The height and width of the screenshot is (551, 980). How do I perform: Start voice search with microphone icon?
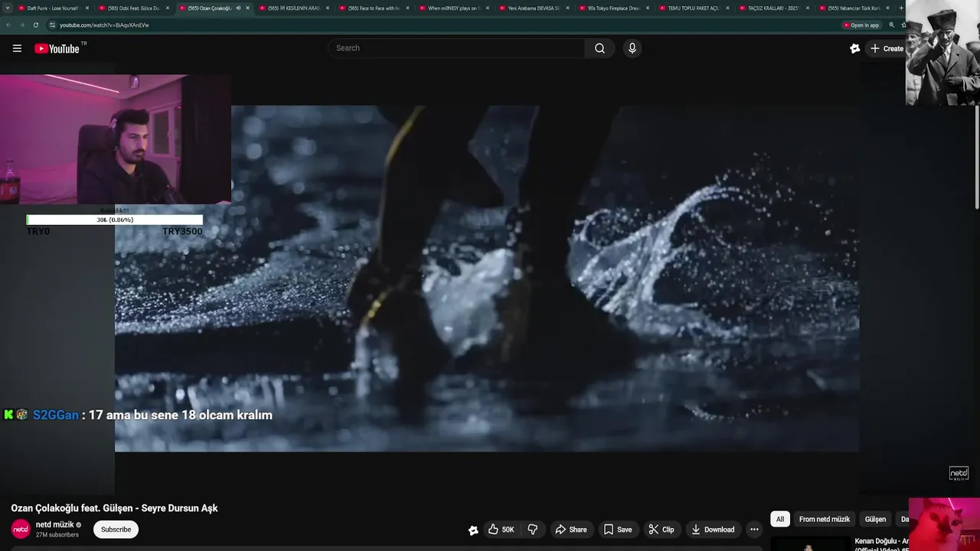click(632, 48)
